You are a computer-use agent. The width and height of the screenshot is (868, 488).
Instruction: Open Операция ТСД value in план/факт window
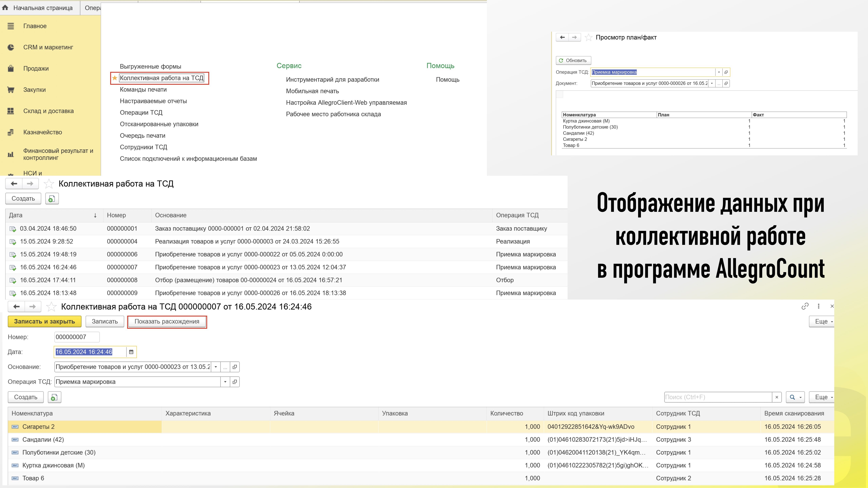tap(726, 72)
